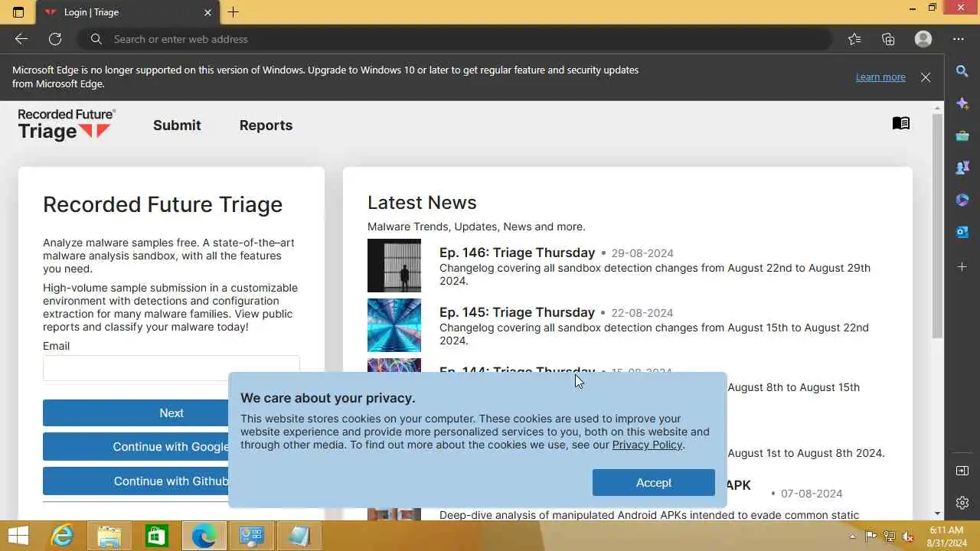Open the tab actions menu icon
Image resolution: width=980 pixels, height=551 pixels.
click(x=18, y=12)
